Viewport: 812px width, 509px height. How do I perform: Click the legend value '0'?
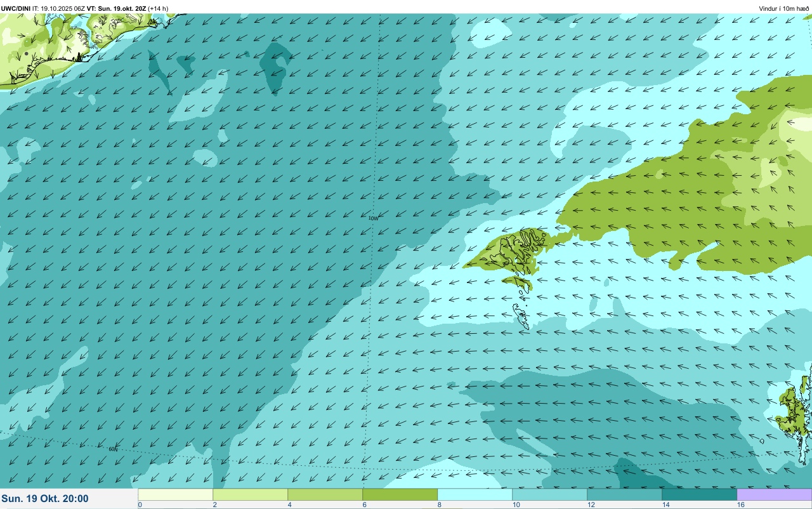pos(140,505)
